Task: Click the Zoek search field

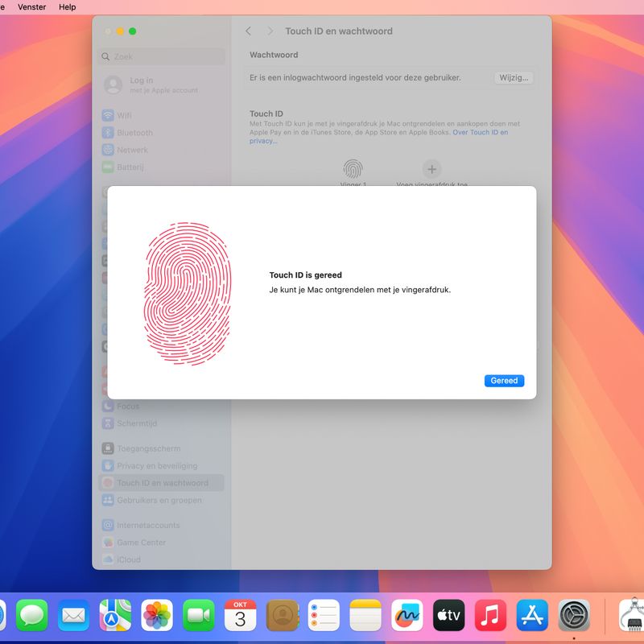Action: tap(161, 57)
